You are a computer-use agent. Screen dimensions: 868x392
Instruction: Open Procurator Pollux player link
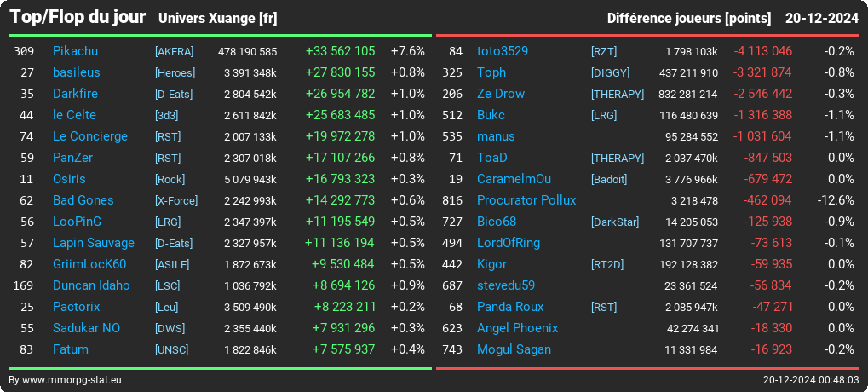coord(526,200)
